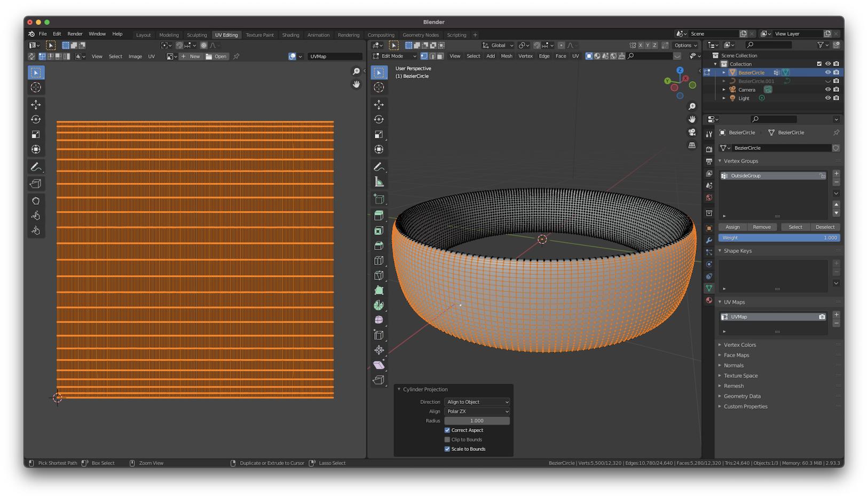Viewport: 868px width, 499px height.
Task: Open the Global transform orientation dropdown
Action: point(498,45)
